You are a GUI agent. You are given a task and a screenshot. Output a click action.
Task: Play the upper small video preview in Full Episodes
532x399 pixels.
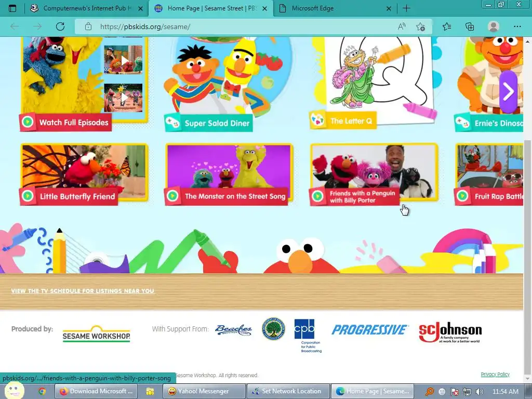(123, 60)
